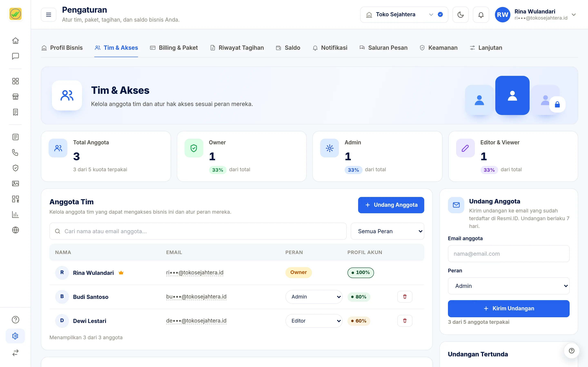Open the Keamanan tab
The height and width of the screenshot is (367, 588).
pos(438,48)
